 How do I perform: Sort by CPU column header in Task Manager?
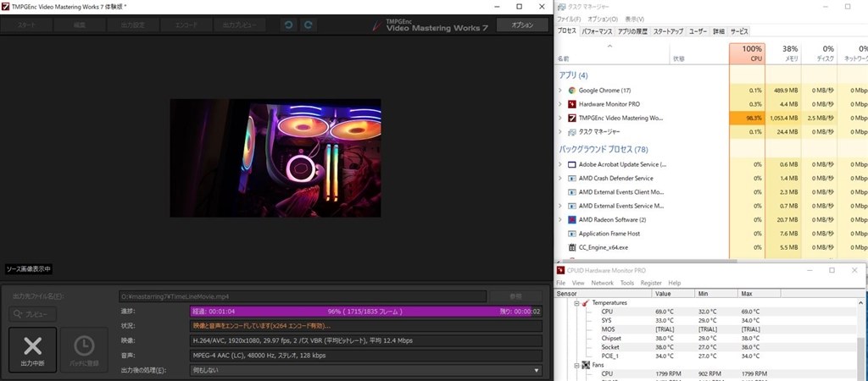coord(747,53)
